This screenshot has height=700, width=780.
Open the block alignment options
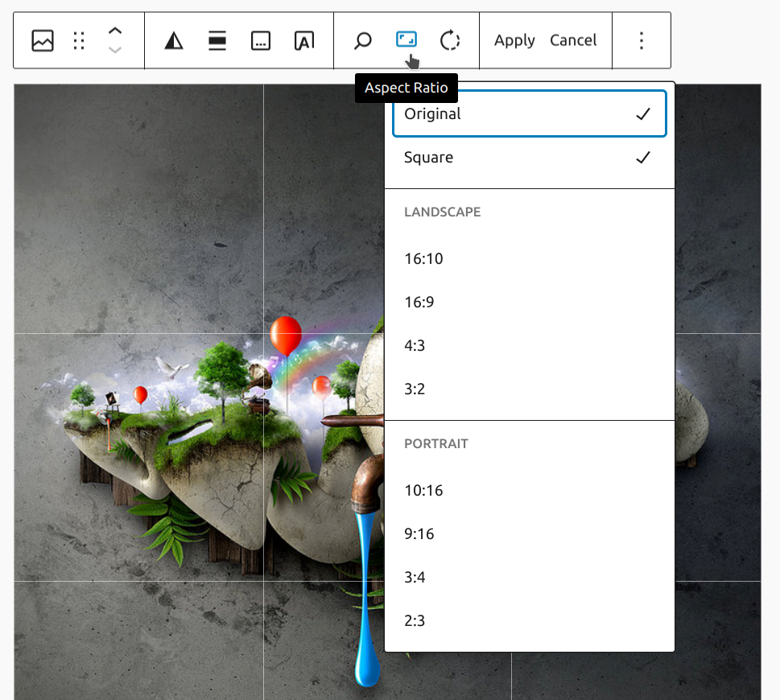coord(217,40)
